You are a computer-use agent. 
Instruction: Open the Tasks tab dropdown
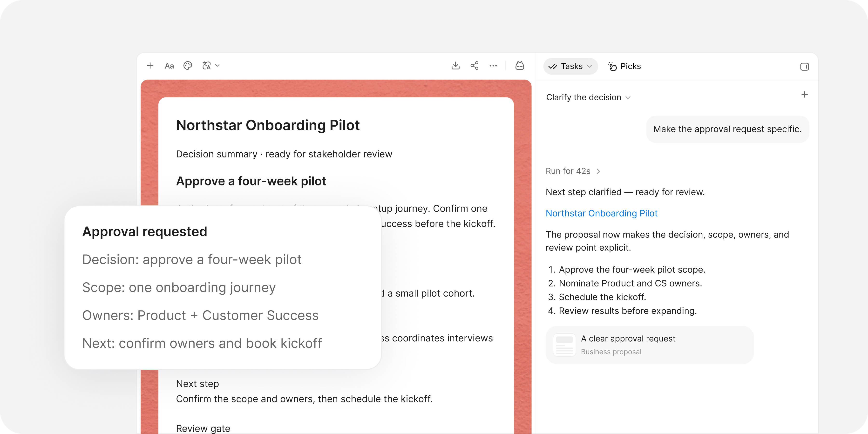pyautogui.click(x=570, y=66)
